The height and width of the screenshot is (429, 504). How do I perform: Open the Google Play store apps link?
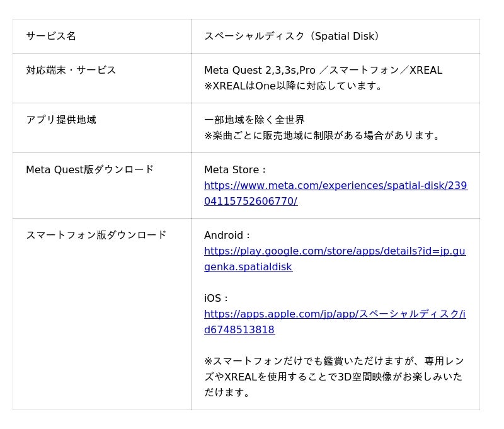click(335, 251)
